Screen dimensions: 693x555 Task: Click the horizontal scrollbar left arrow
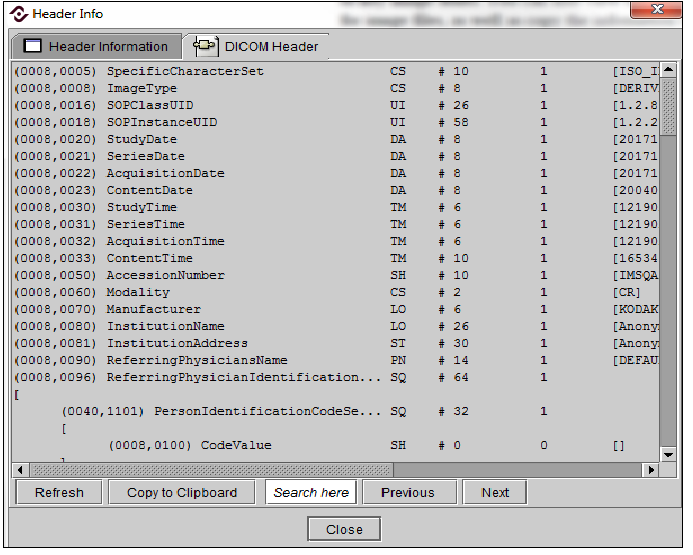click(20, 470)
